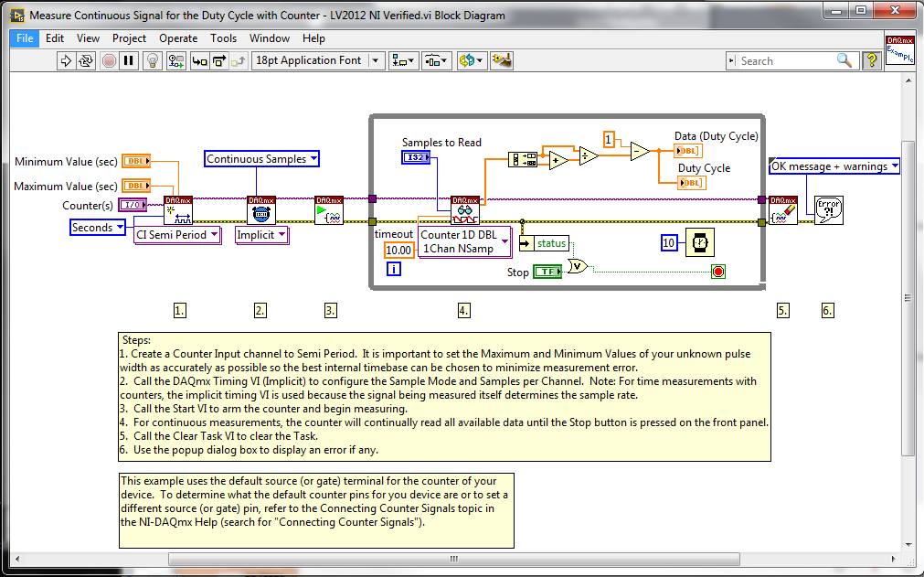The width and height of the screenshot is (924, 577).
Task: Click the Clean Up Diagram button
Action: (x=502, y=60)
